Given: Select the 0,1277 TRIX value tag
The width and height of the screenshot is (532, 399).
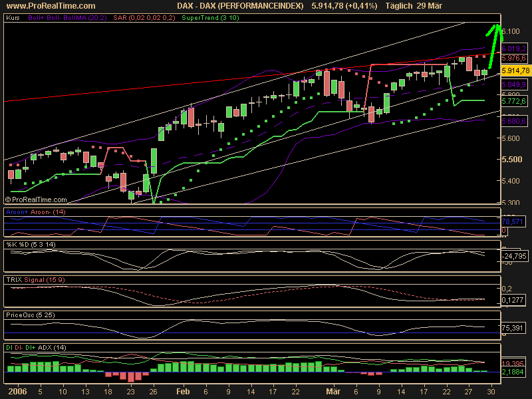Looking at the screenshot, I should point(512,300).
